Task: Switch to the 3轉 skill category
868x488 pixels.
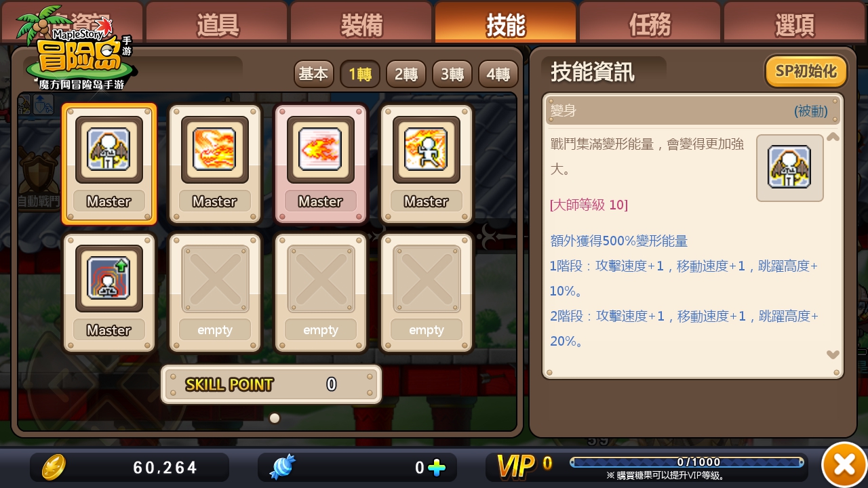Action: [x=452, y=74]
